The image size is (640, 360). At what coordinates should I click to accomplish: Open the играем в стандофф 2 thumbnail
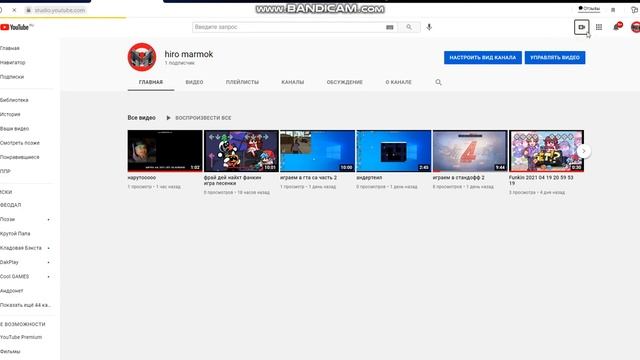coord(470,151)
